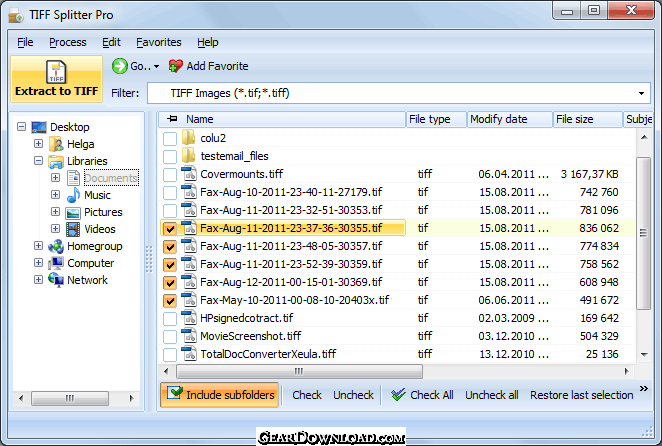Open the Go dropdown arrow
The width and height of the screenshot is (662, 446).
(156, 66)
